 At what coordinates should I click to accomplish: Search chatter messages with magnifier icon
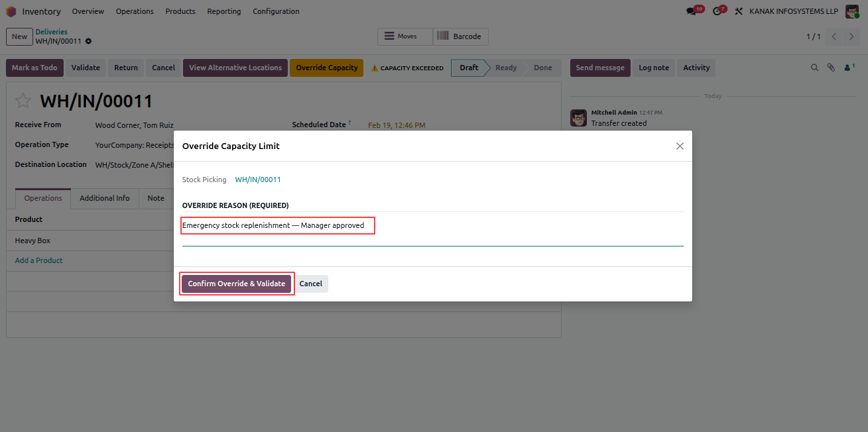click(815, 68)
